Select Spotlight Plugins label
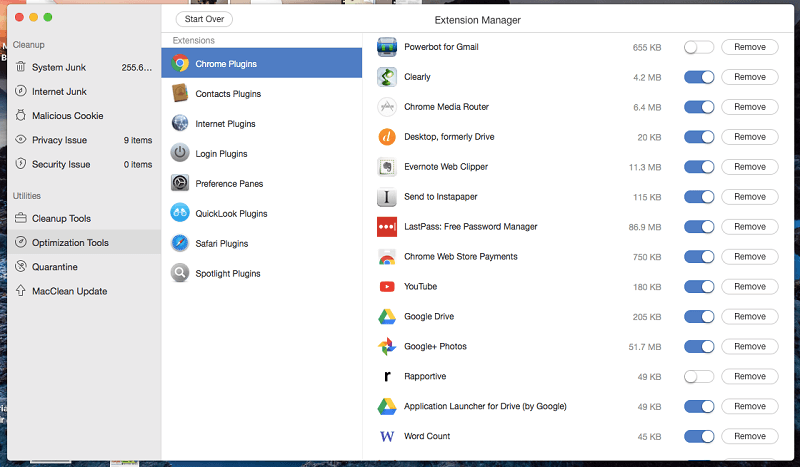The image size is (800, 467). (x=228, y=274)
